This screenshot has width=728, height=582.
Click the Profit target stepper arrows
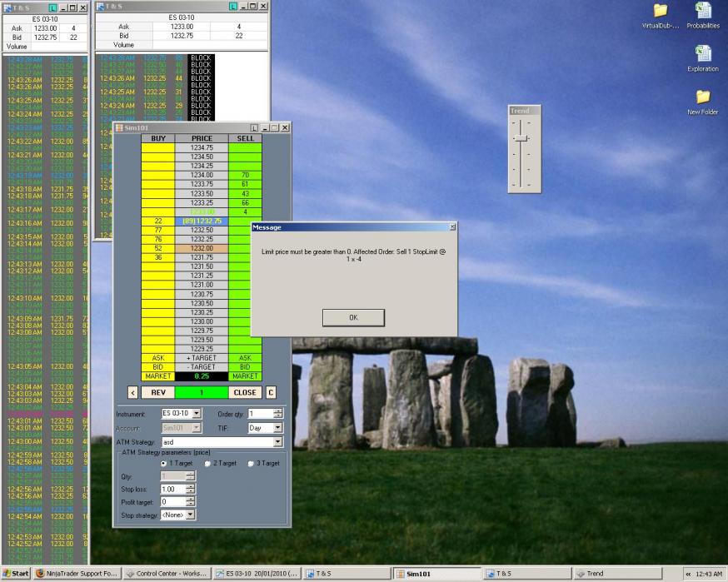tap(191, 502)
